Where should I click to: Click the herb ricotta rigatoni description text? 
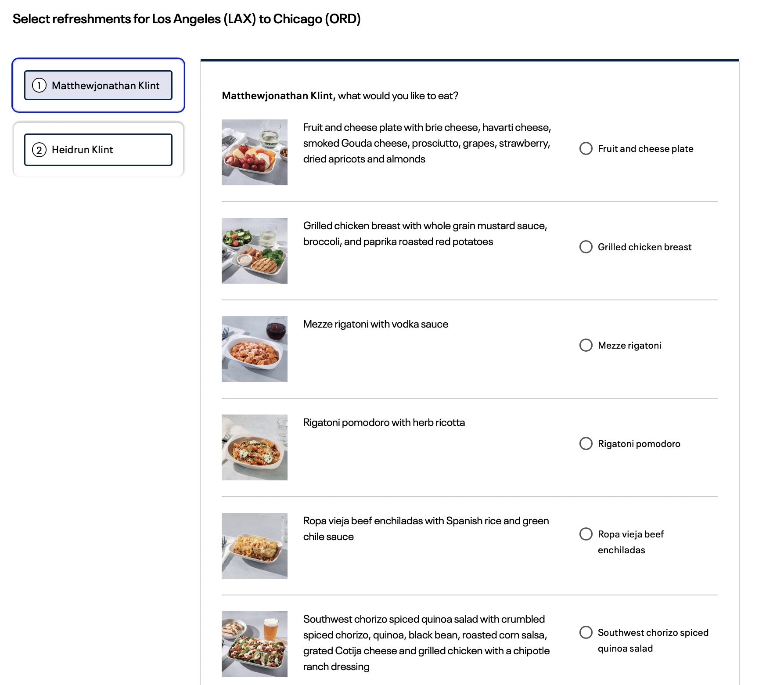click(384, 422)
